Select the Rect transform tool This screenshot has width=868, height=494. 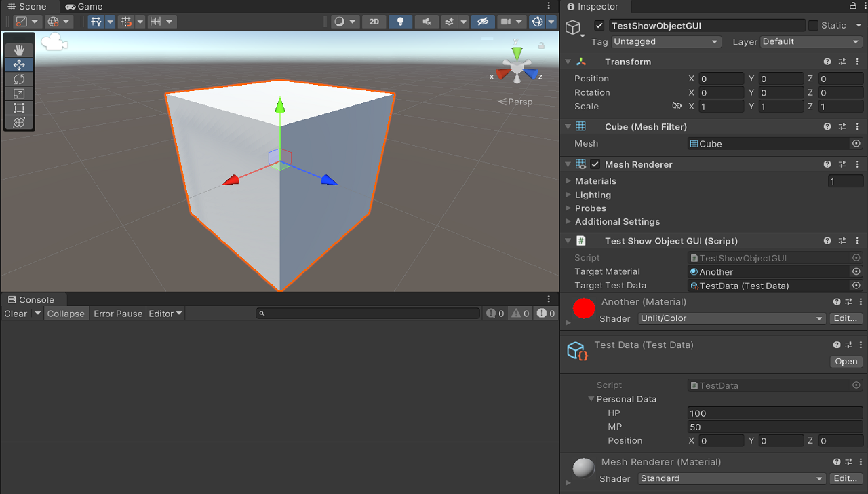click(19, 108)
